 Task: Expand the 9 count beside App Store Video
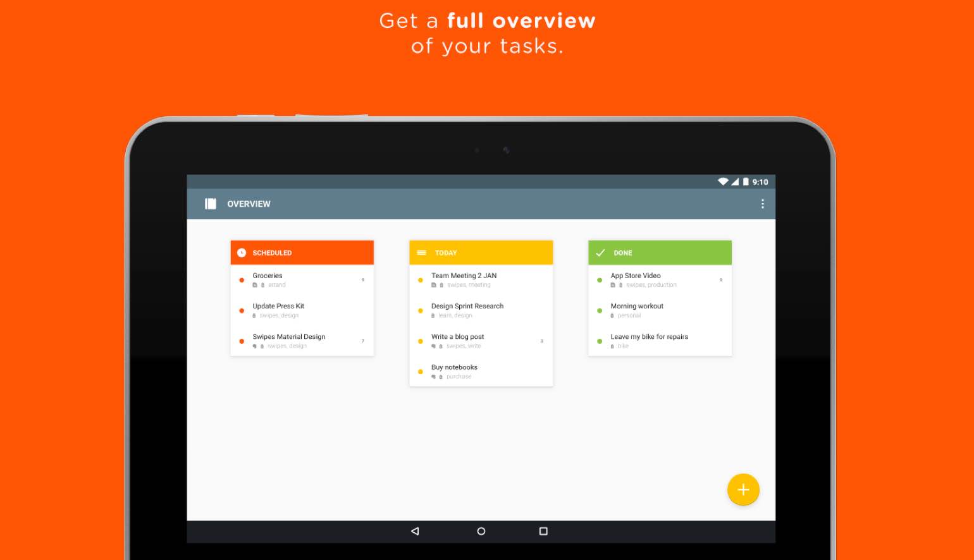pyautogui.click(x=720, y=280)
